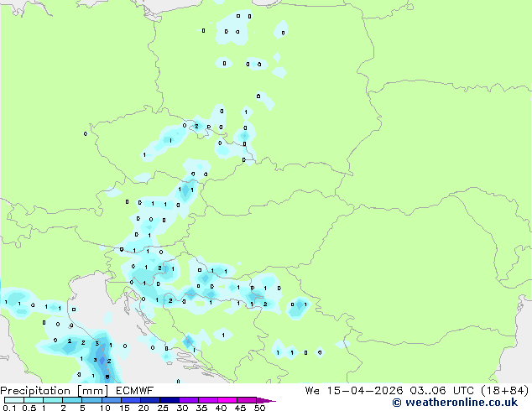Pick the 0.5–1 mm legend swatch

pos(34,400)
